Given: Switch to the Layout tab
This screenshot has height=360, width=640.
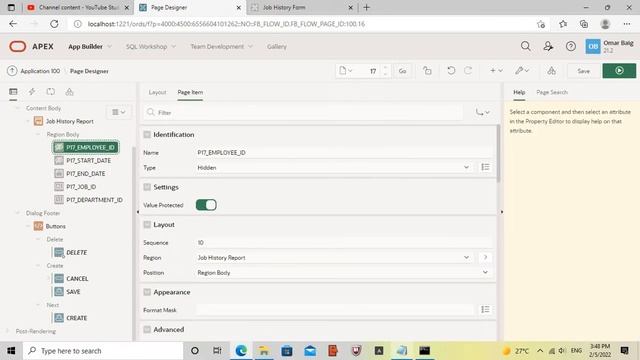Looking at the screenshot, I should pyautogui.click(x=157, y=92).
